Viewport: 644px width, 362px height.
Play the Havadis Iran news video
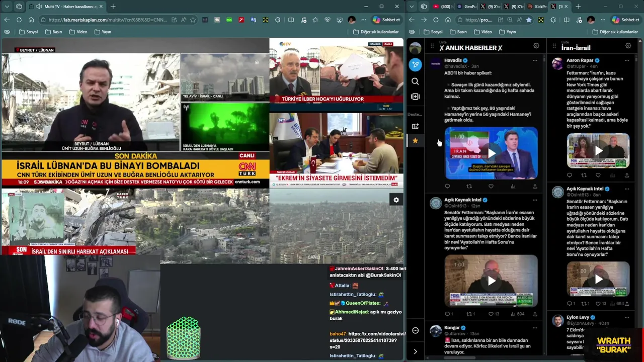tap(491, 153)
